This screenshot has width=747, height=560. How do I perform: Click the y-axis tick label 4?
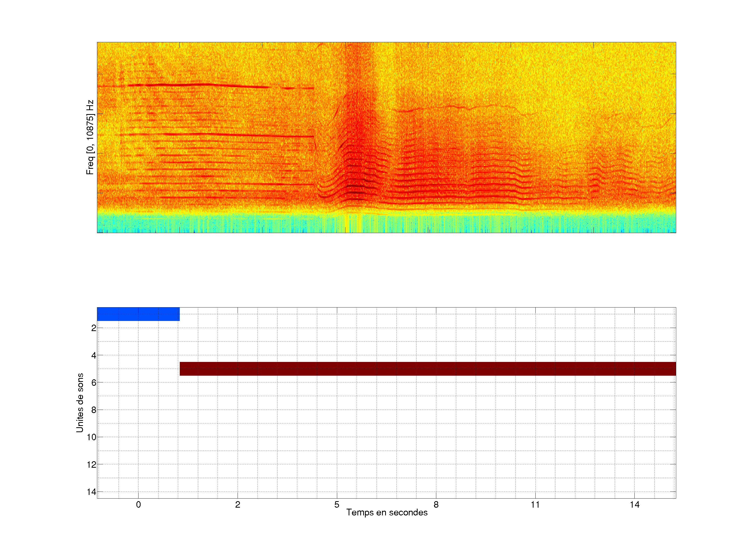pyautogui.click(x=94, y=355)
